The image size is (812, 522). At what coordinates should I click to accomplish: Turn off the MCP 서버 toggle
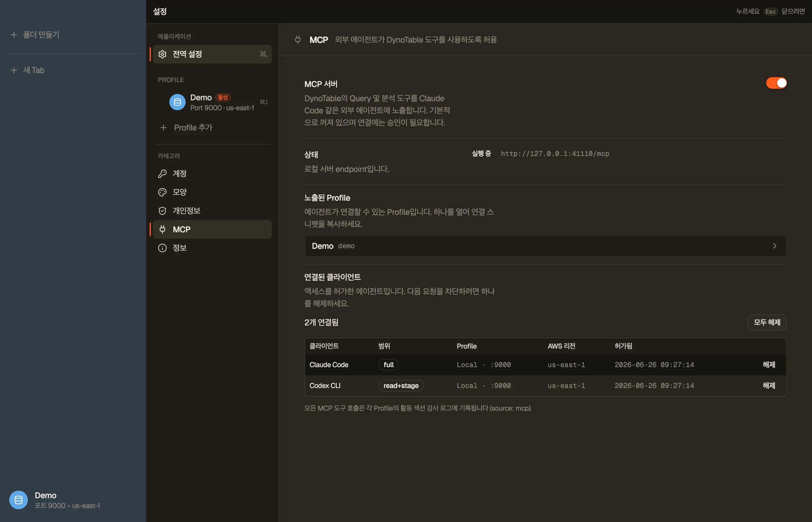776,83
